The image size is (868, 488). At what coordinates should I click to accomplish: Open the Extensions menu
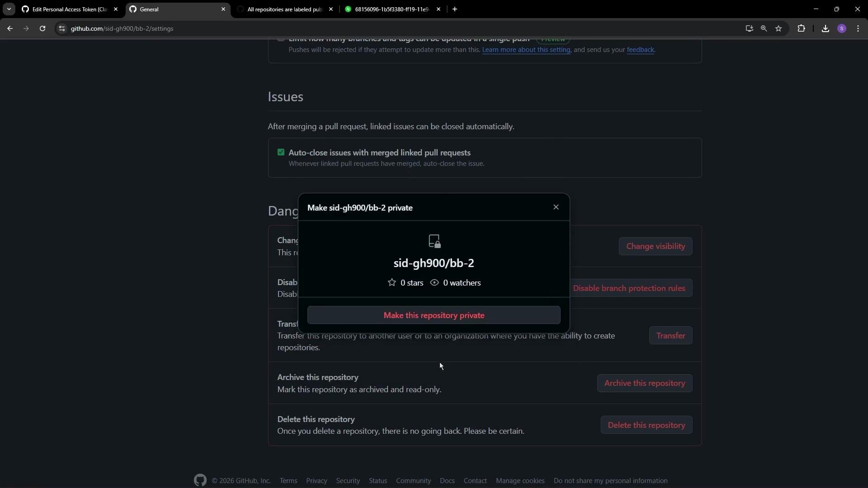[801, 28]
